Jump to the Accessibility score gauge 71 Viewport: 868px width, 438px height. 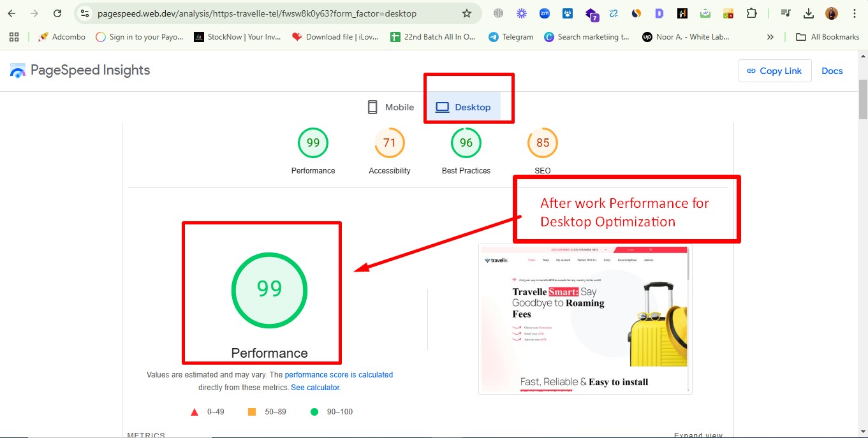[x=389, y=143]
